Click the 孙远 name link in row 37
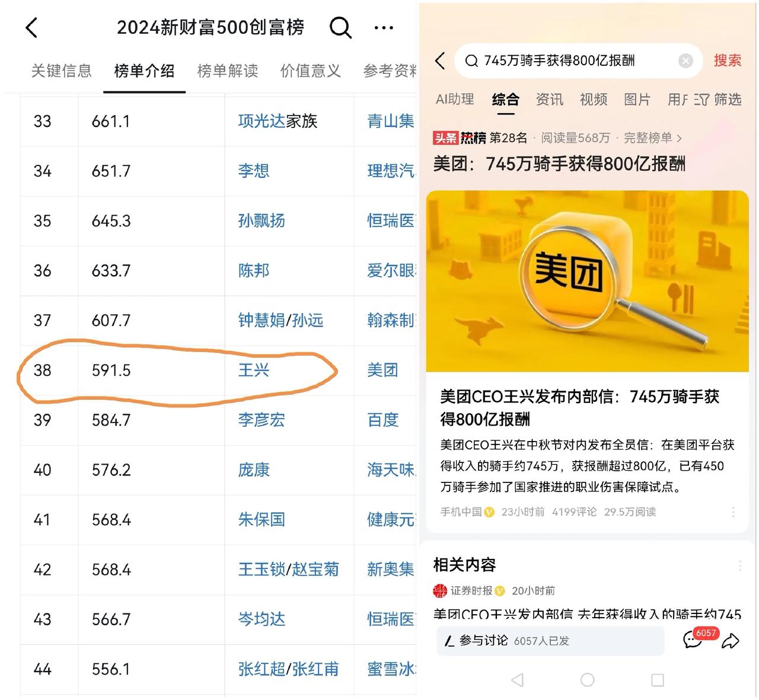This screenshot has width=759, height=700. click(308, 321)
